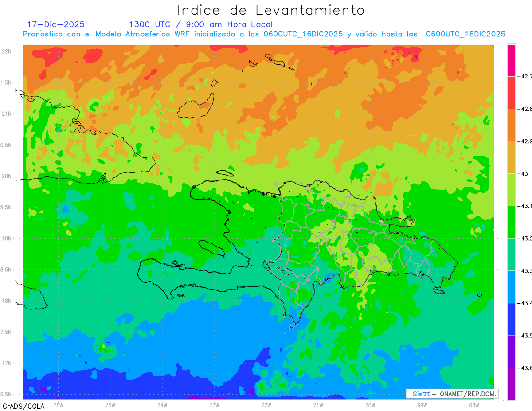Click the '-43.2' legend value
532x411 pixels.
point(524,239)
